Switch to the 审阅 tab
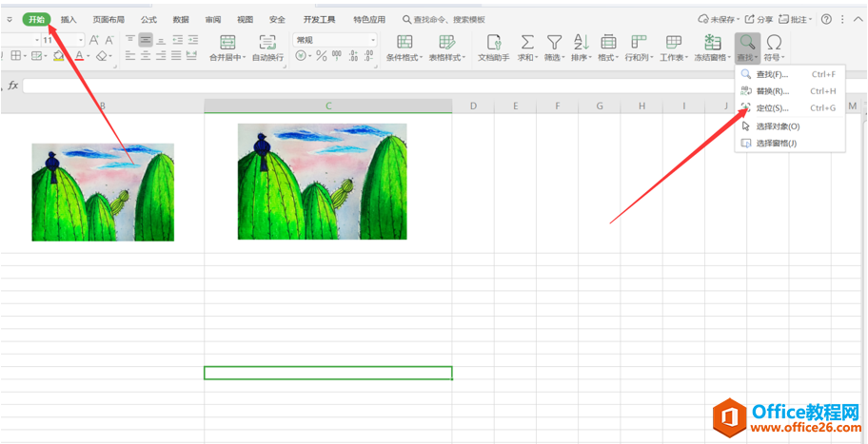The image size is (868, 444). 212,19
